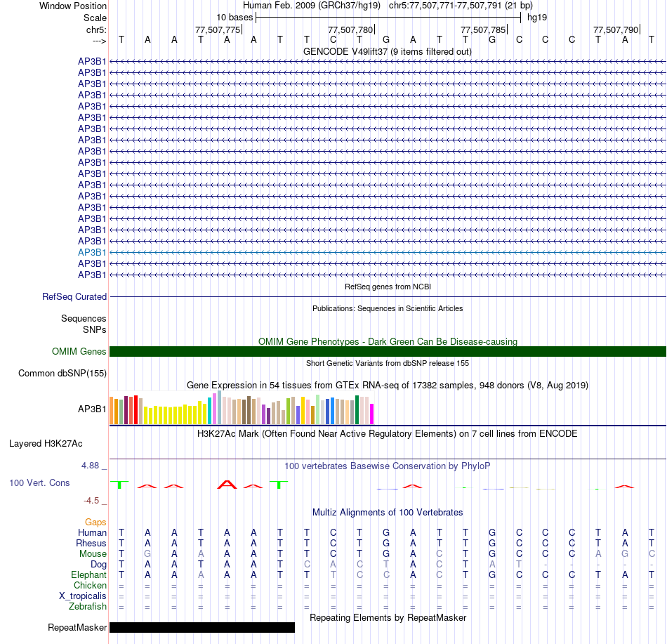The height and width of the screenshot is (644, 667).
Task: Click the 'Scale' ruler label
Action: 95,18
